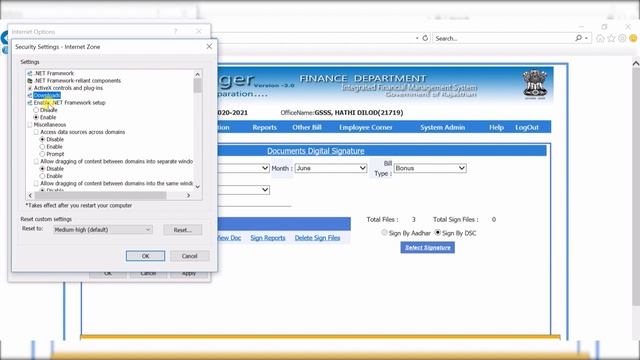This screenshot has width=640, height=360.
Task: Click the ActiveX controls and plug-ins icon
Action: [x=29, y=88]
